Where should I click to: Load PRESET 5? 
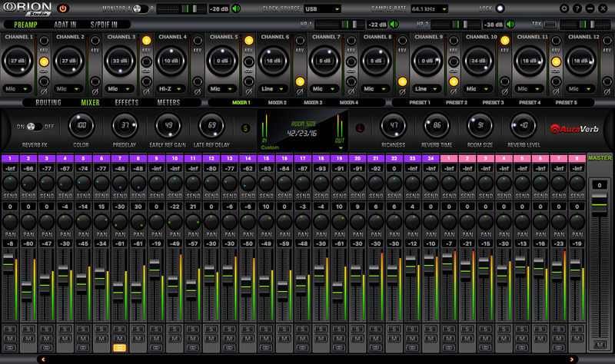tap(567, 103)
